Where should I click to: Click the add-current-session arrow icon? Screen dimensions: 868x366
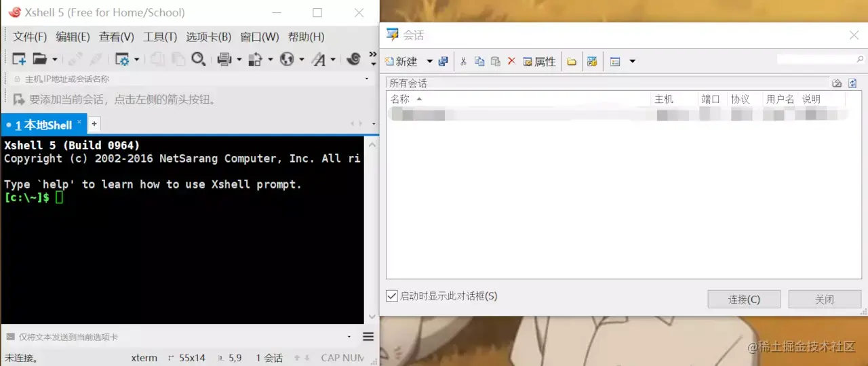[x=19, y=100]
